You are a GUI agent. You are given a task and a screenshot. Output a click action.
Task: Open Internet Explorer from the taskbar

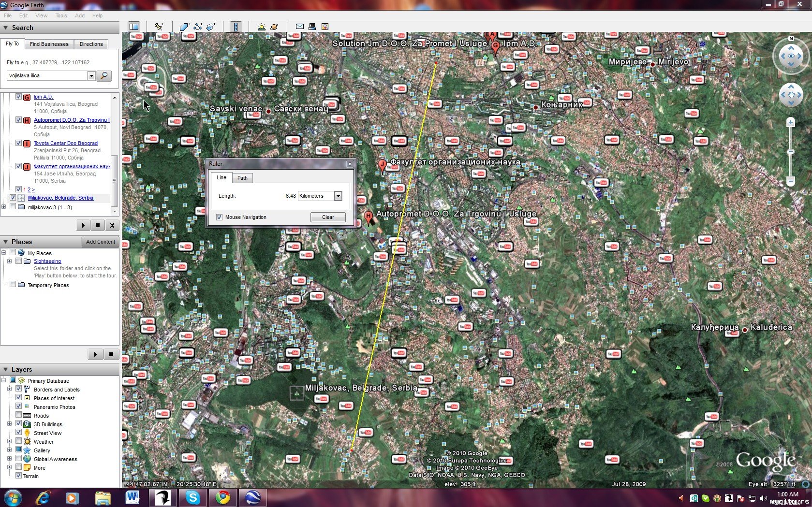pos(43,497)
